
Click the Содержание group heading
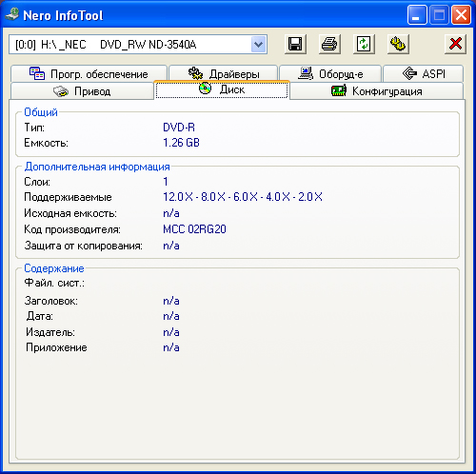[54, 268]
